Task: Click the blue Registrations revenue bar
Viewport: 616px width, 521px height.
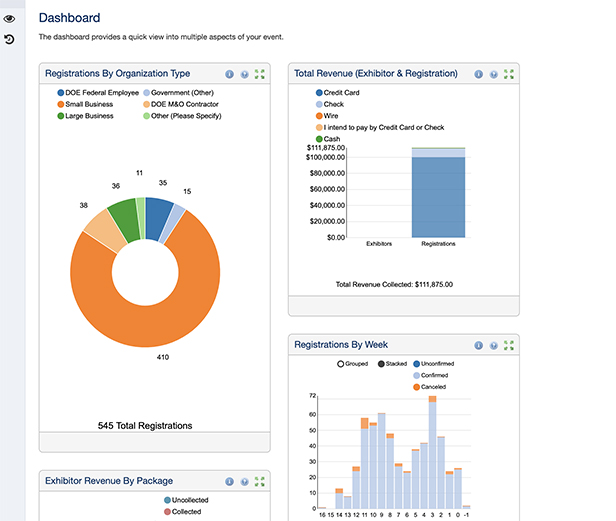Action: pos(438,196)
